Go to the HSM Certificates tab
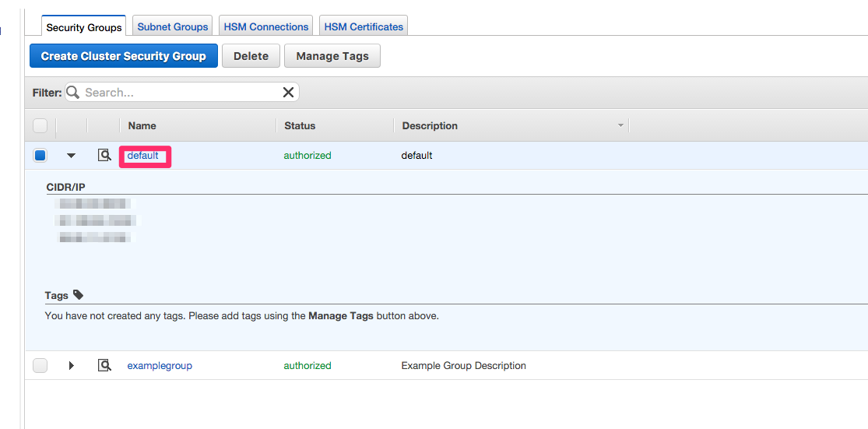 coord(364,26)
